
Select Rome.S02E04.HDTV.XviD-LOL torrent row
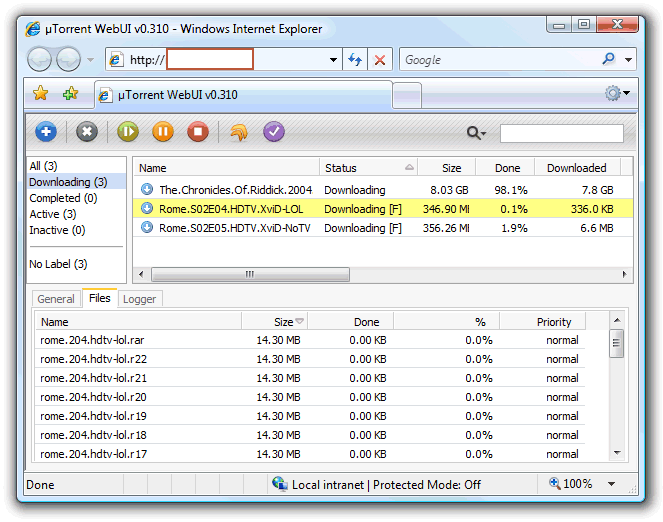click(383, 209)
